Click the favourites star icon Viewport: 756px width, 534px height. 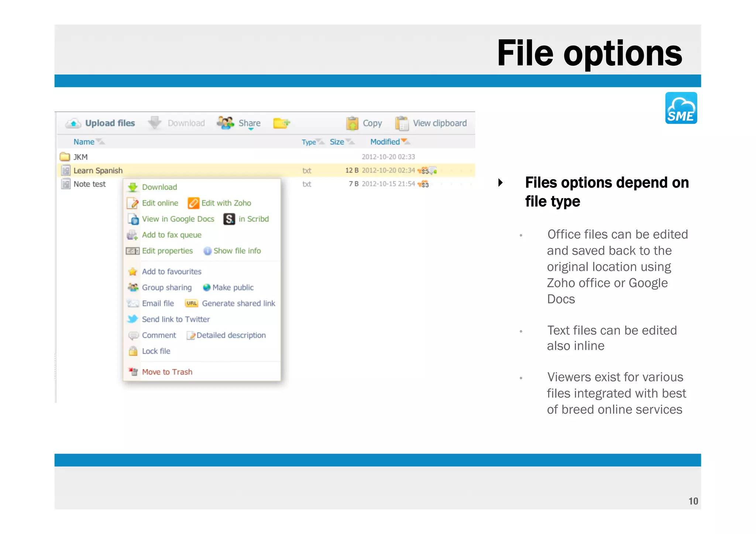[133, 272]
